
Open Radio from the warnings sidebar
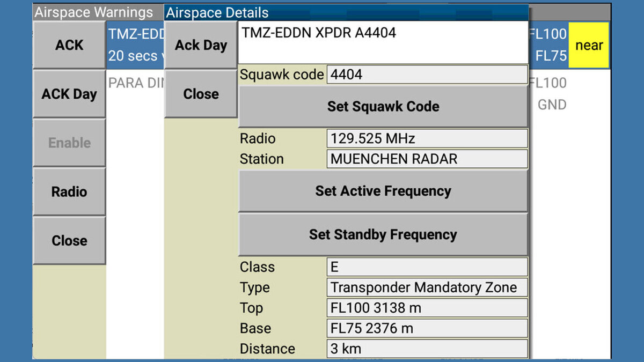point(69,191)
